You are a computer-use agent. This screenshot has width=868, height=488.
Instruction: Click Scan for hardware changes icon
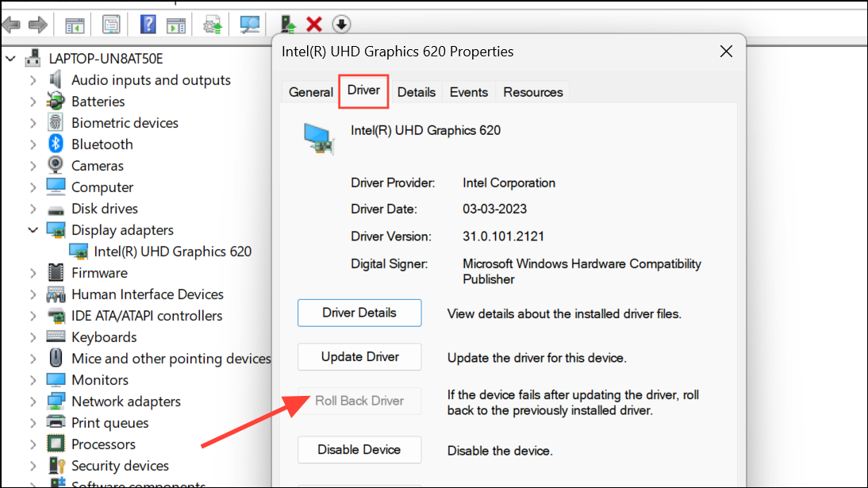250,25
